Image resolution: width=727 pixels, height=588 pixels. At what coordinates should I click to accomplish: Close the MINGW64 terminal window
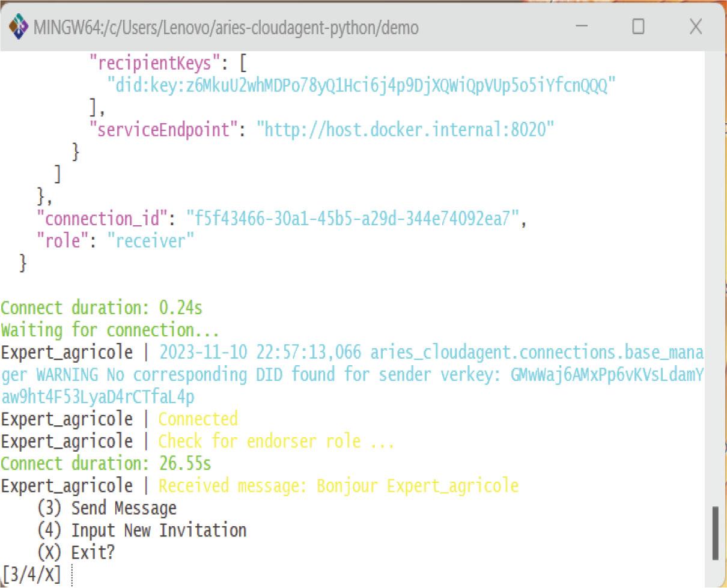coord(695,27)
